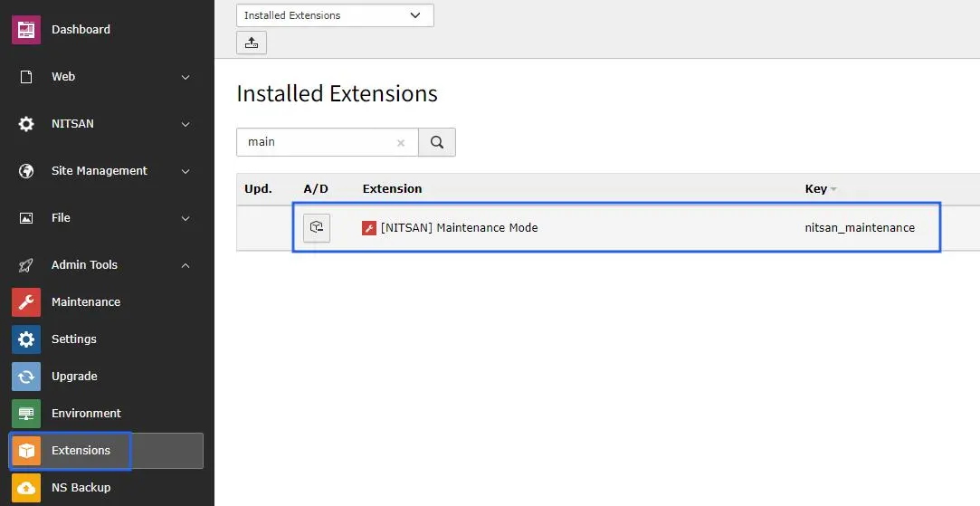Open the Environment module

pyautogui.click(x=86, y=414)
